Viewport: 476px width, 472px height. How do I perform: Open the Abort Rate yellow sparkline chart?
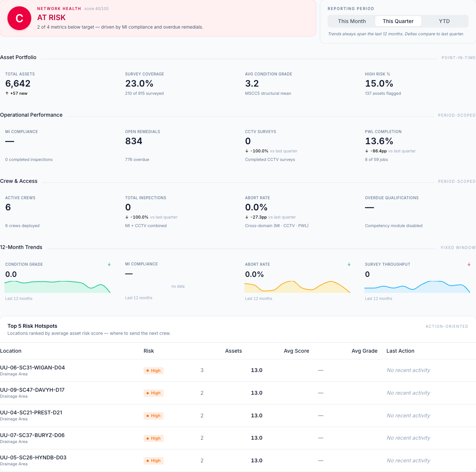point(297,287)
